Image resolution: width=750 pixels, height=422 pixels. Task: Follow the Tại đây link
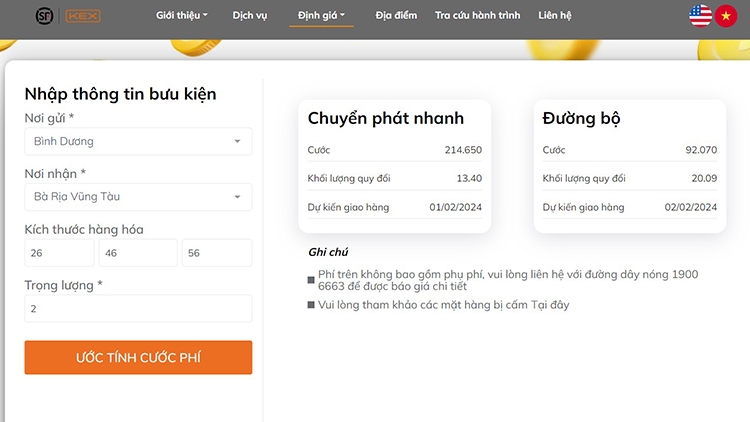click(x=550, y=305)
